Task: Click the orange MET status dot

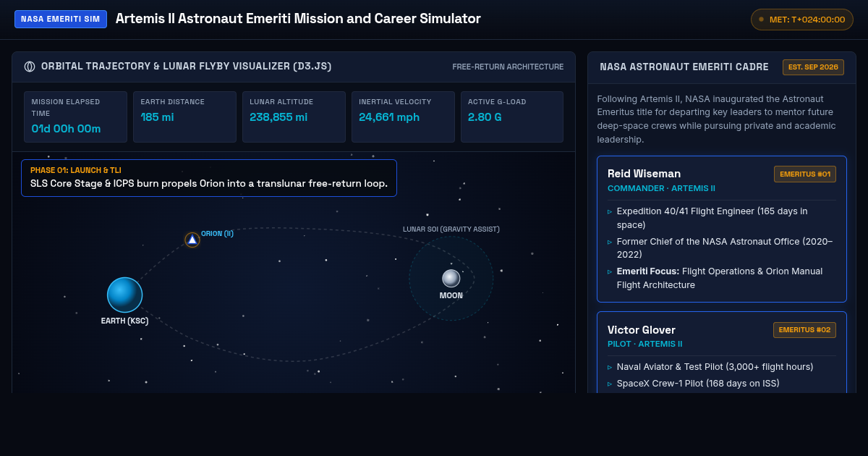Action: [761, 20]
